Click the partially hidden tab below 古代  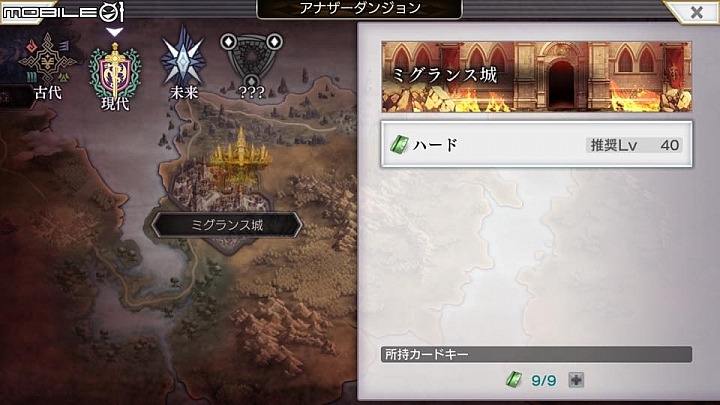pyautogui.click(x=14, y=96)
